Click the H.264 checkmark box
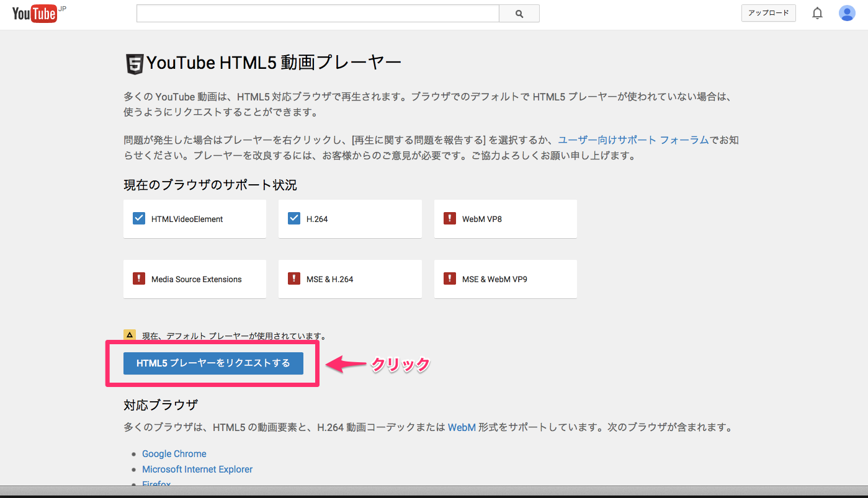 [294, 218]
